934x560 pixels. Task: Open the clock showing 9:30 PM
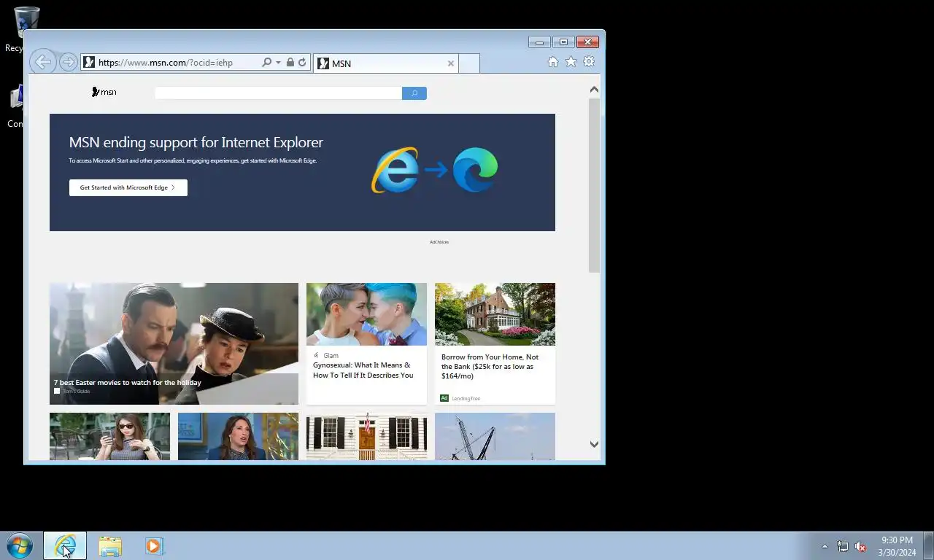click(x=897, y=546)
